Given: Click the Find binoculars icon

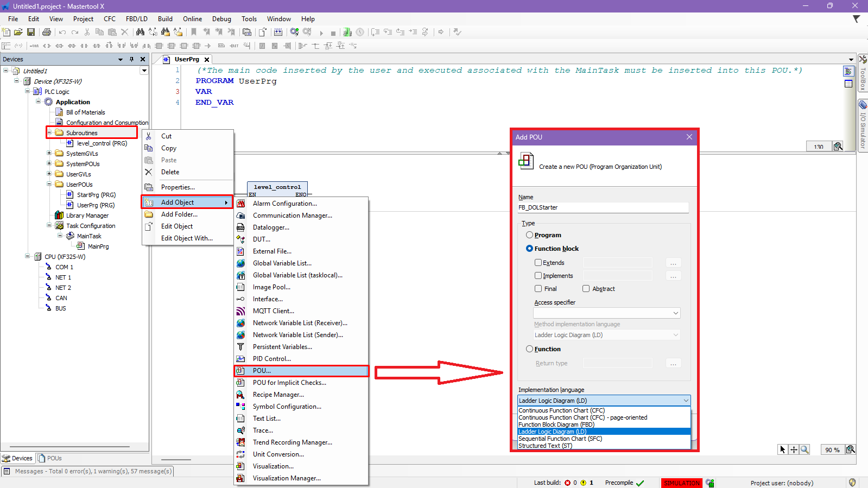Looking at the screenshot, I should (x=140, y=33).
